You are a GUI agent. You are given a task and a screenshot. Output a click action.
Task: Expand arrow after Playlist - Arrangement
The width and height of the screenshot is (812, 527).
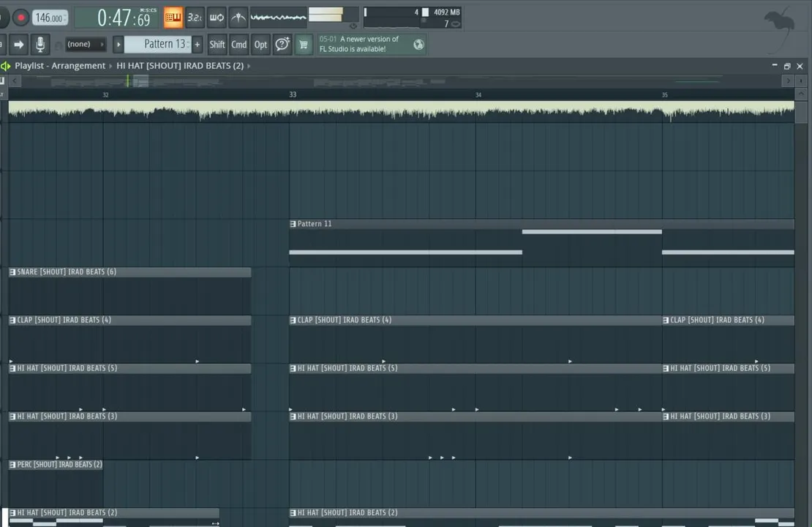[x=110, y=66]
